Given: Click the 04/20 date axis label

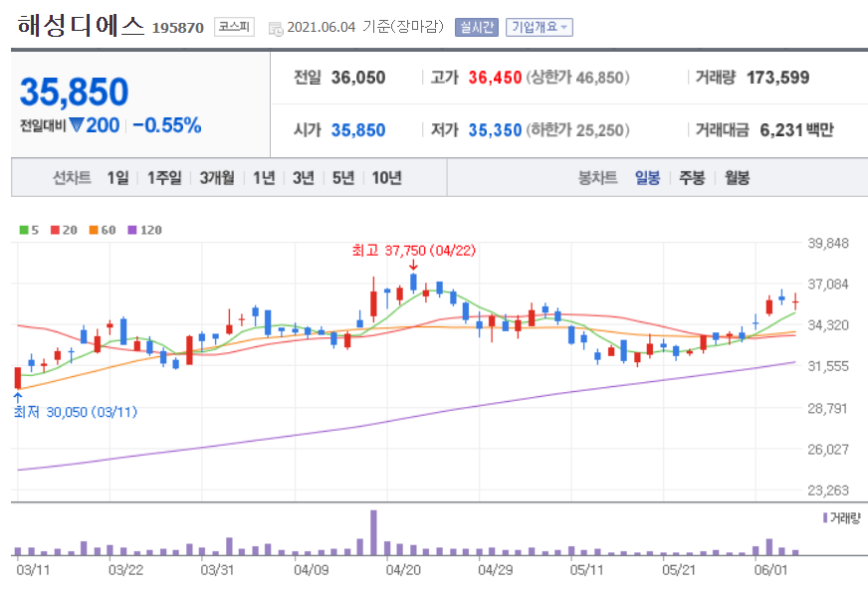Looking at the screenshot, I should pos(403,570).
